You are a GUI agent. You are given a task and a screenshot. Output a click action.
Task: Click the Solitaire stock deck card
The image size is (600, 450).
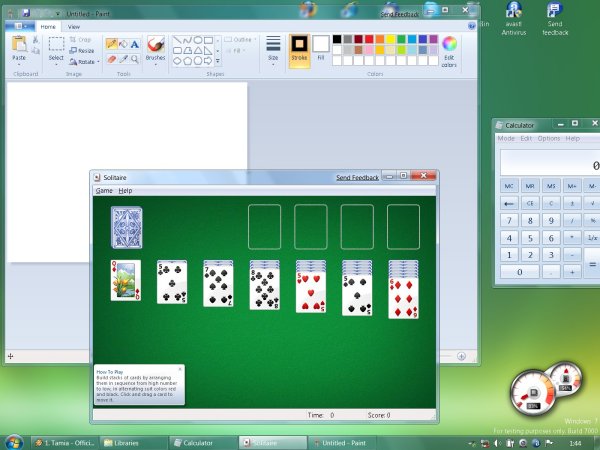[x=126, y=226]
